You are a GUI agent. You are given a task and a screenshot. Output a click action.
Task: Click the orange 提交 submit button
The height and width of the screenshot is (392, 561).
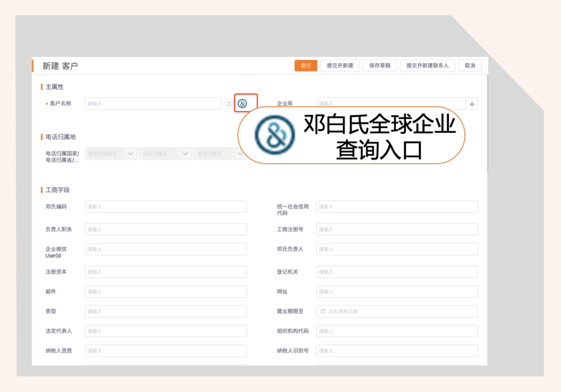(x=305, y=65)
